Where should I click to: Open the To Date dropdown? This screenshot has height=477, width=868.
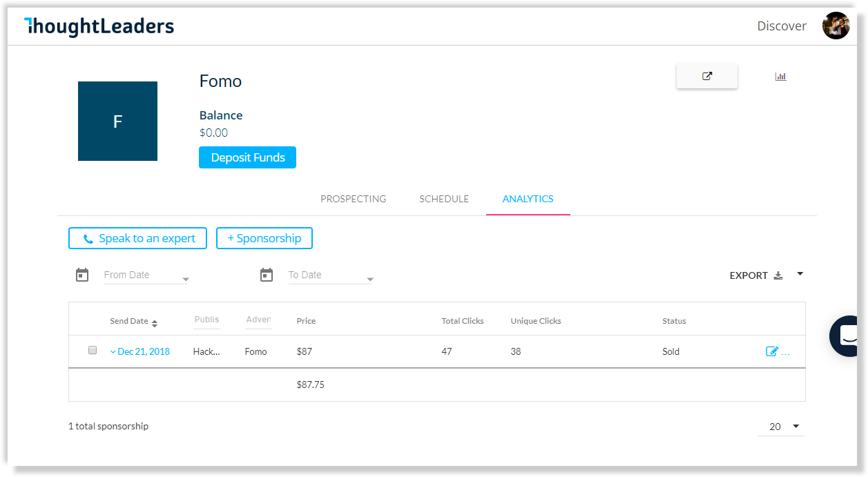click(331, 275)
